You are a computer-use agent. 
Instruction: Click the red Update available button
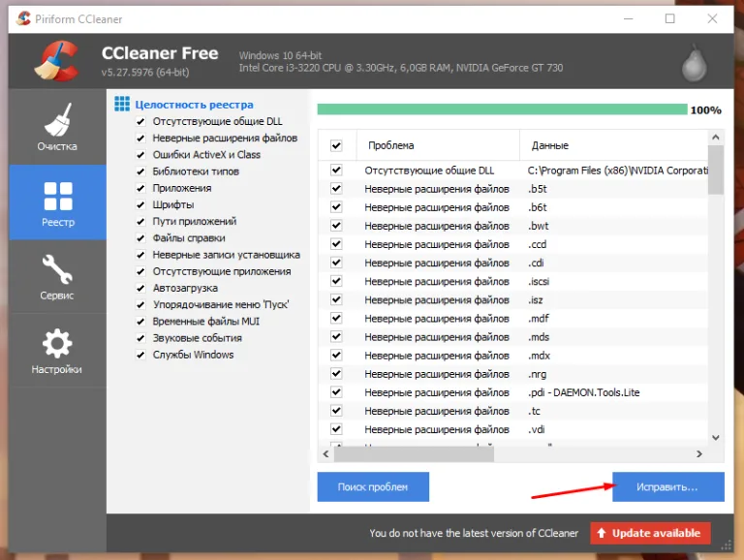pyautogui.click(x=650, y=533)
